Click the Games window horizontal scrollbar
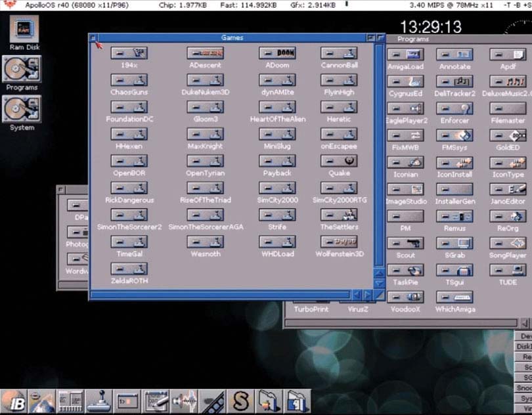The image size is (532, 415). point(220,295)
